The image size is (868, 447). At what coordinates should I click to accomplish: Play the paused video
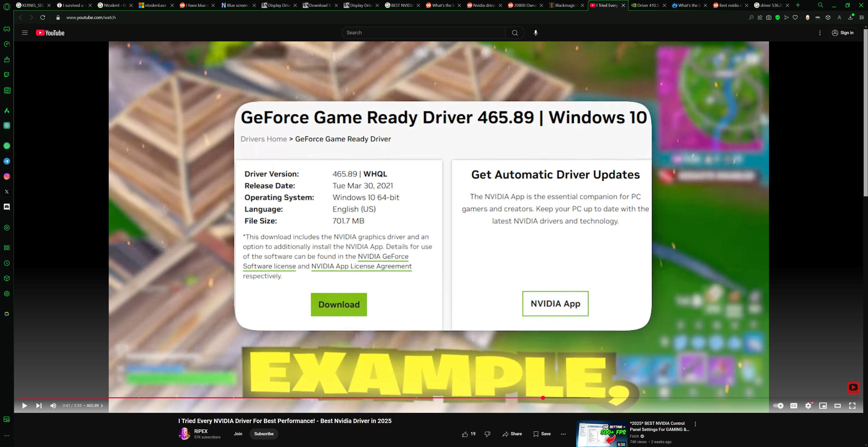click(25, 406)
